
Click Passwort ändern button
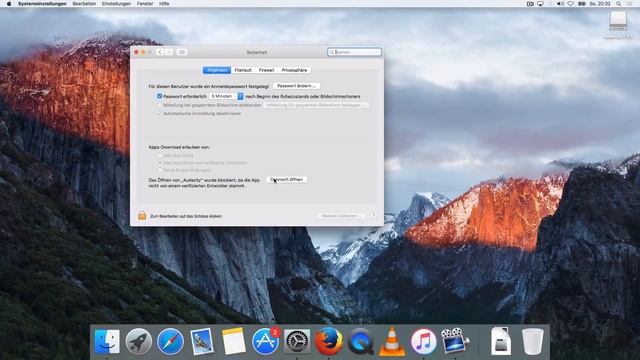click(296, 86)
